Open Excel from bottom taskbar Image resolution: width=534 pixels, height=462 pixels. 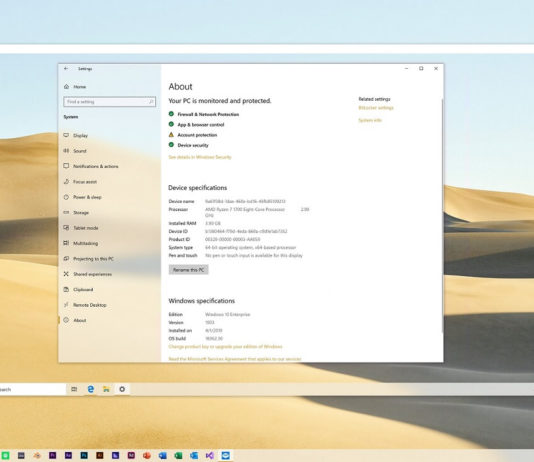[178, 455]
